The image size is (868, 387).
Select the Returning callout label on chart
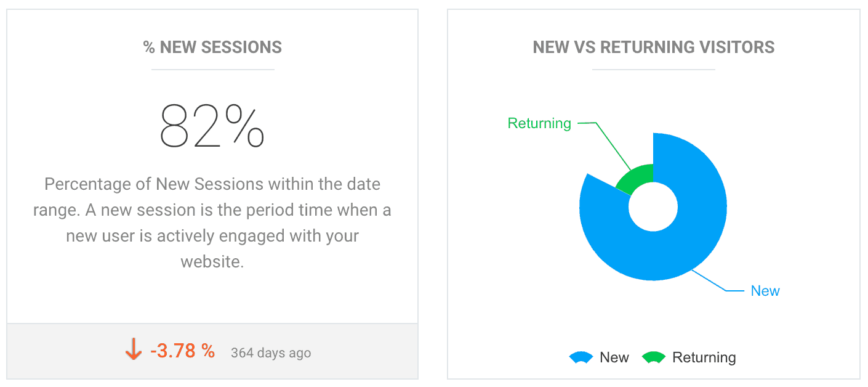click(x=539, y=123)
